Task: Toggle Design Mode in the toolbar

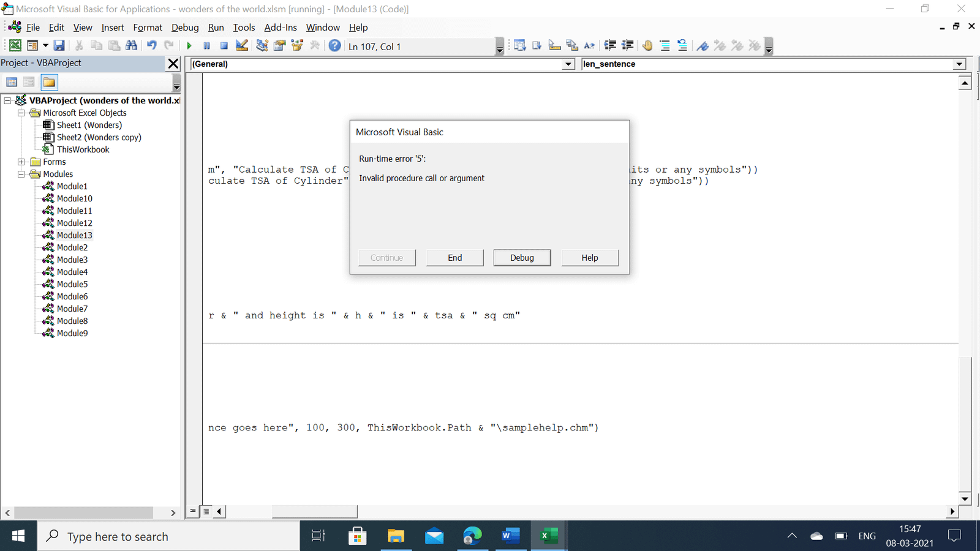Action: tap(242, 46)
